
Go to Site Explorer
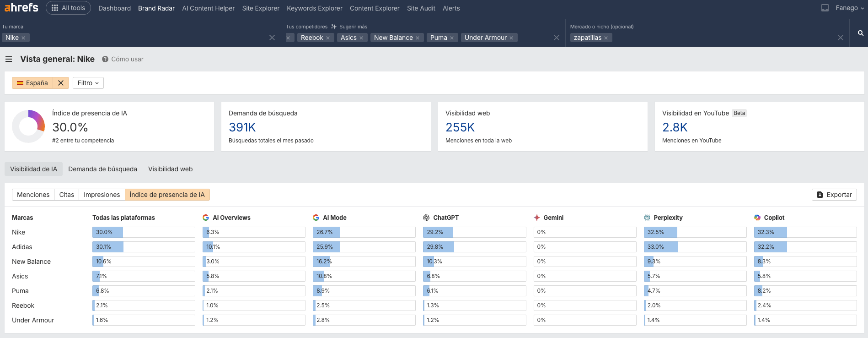tap(261, 8)
